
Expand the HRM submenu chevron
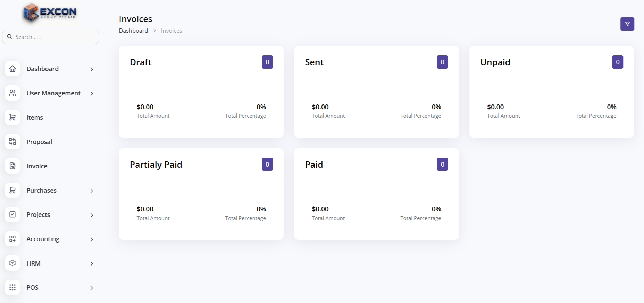click(x=92, y=264)
